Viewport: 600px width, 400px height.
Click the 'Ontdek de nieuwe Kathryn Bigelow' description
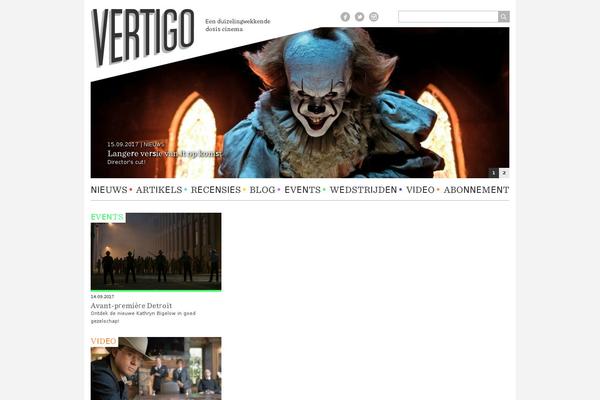click(143, 317)
